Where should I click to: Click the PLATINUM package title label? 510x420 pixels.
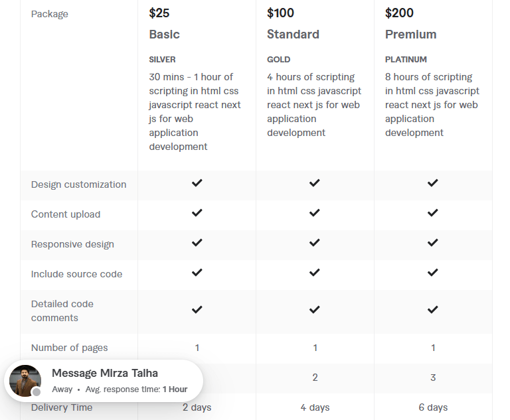[406, 60]
